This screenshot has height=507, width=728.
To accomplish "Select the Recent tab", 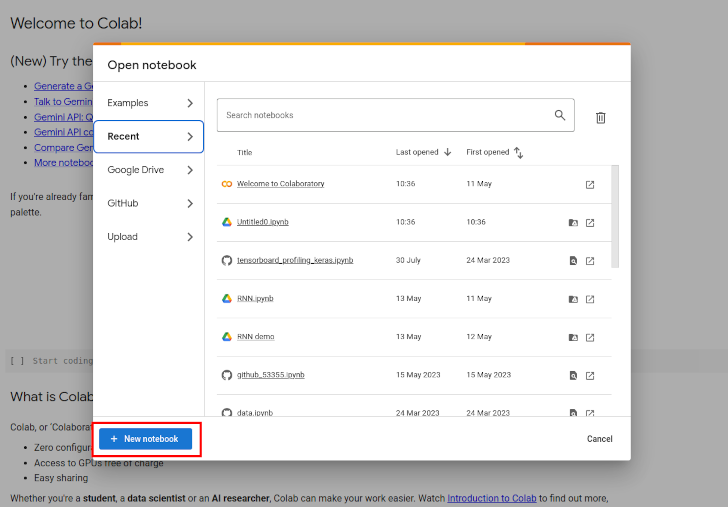I will [x=149, y=136].
